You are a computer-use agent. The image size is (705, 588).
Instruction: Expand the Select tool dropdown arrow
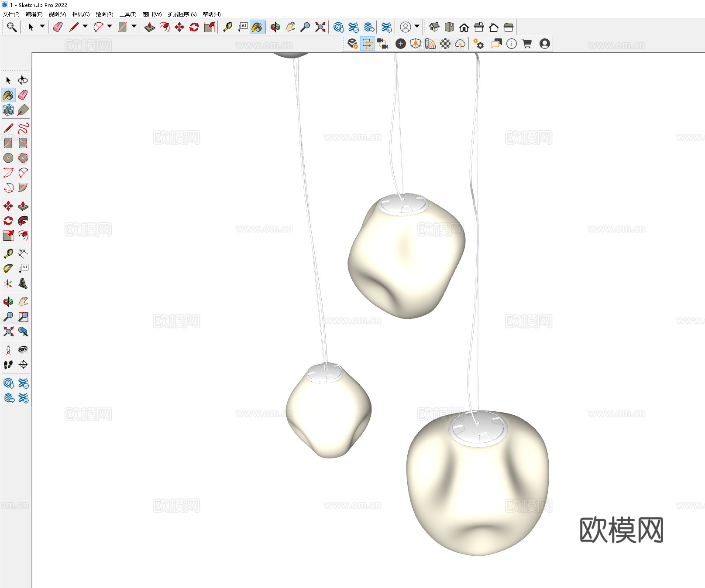coord(42,27)
